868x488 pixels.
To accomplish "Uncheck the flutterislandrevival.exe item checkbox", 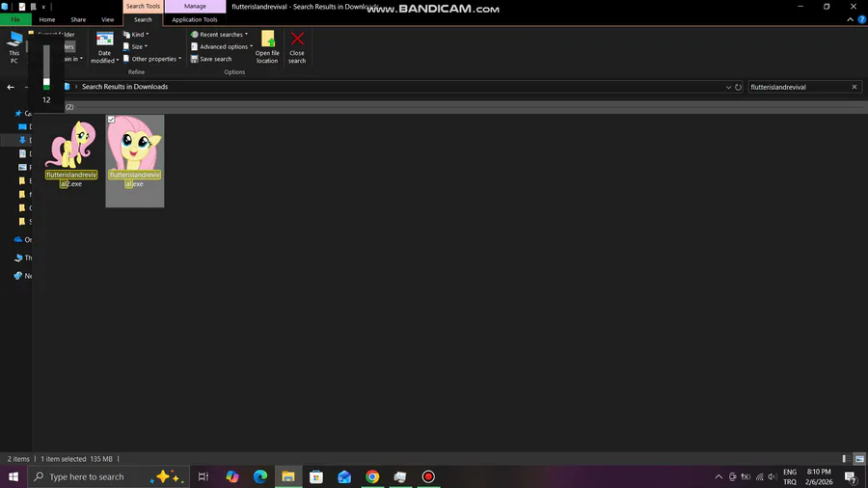I will [111, 120].
